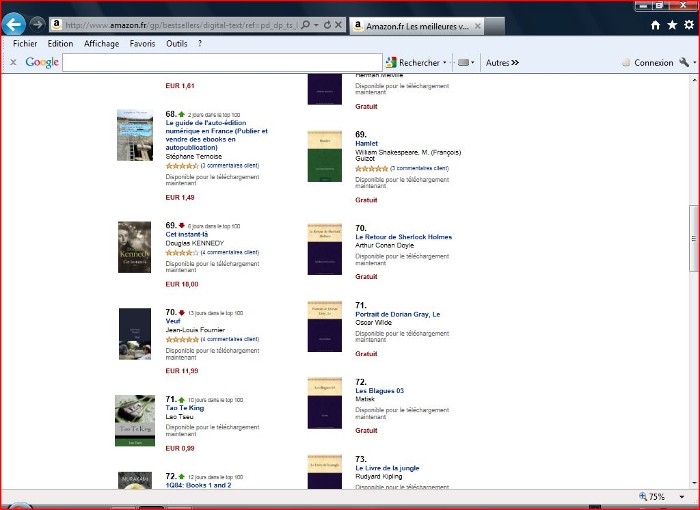Open a new blank tab

pyautogui.click(x=495, y=26)
